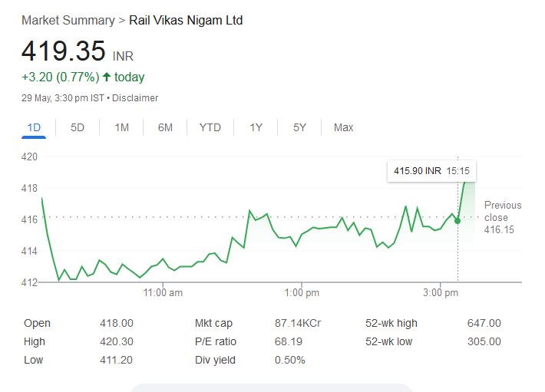
Task: Show the 6M price history tab
Action: coord(165,127)
